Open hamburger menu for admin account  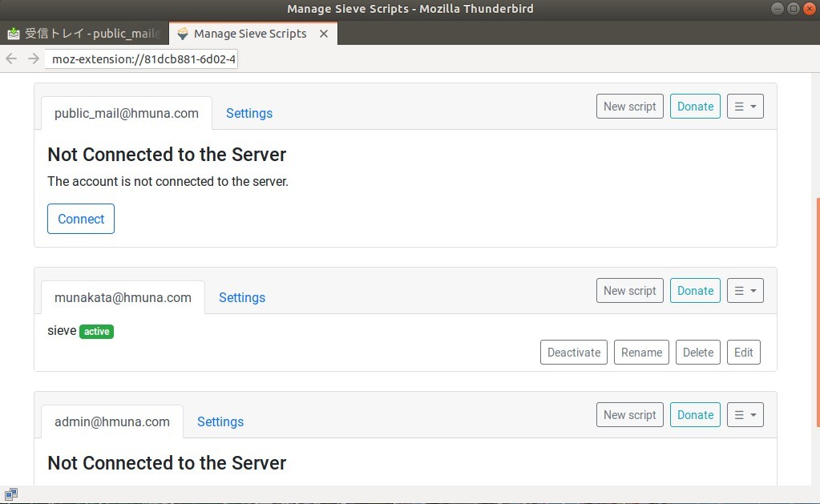pos(745,415)
